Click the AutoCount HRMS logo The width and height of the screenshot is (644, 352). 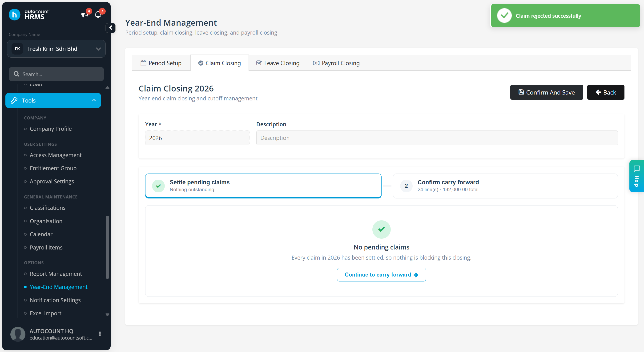(x=29, y=15)
